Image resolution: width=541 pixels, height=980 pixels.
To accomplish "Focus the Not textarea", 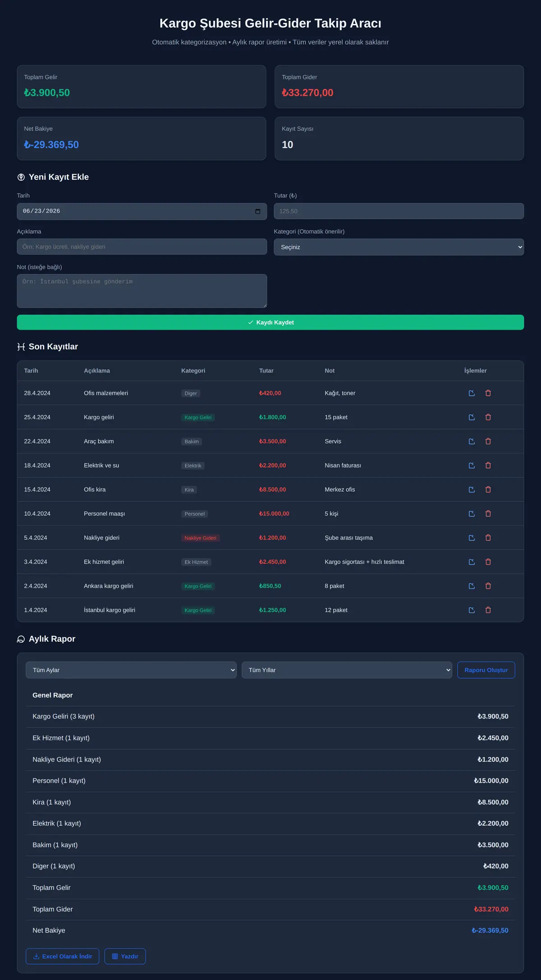I will [x=142, y=291].
